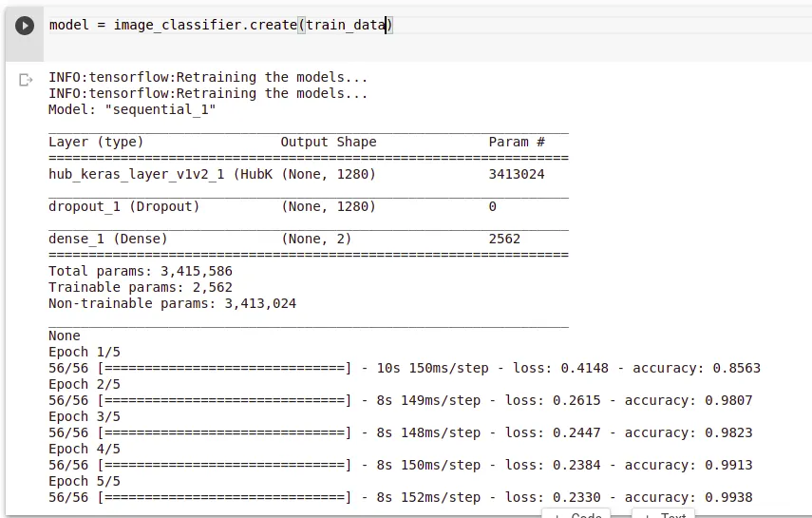Click the 'Param #' column header text
The width and height of the screenshot is (812, 518).
[517, 142]
